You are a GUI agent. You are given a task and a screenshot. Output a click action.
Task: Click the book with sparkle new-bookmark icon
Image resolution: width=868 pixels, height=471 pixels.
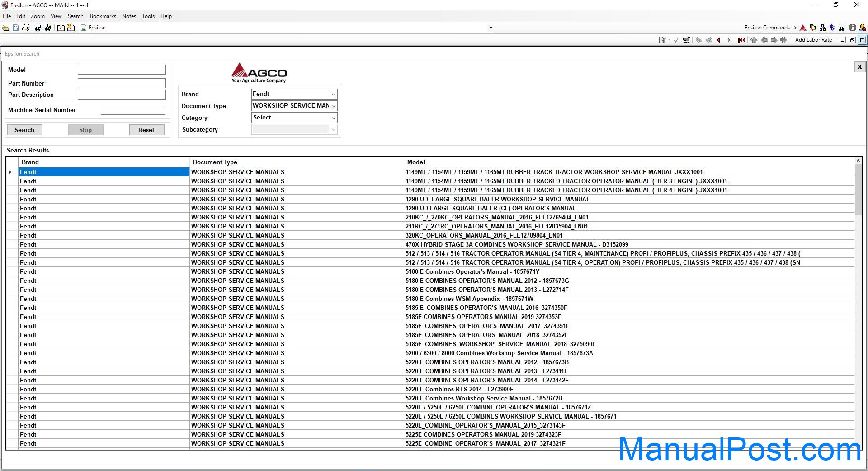coord(71,28)
